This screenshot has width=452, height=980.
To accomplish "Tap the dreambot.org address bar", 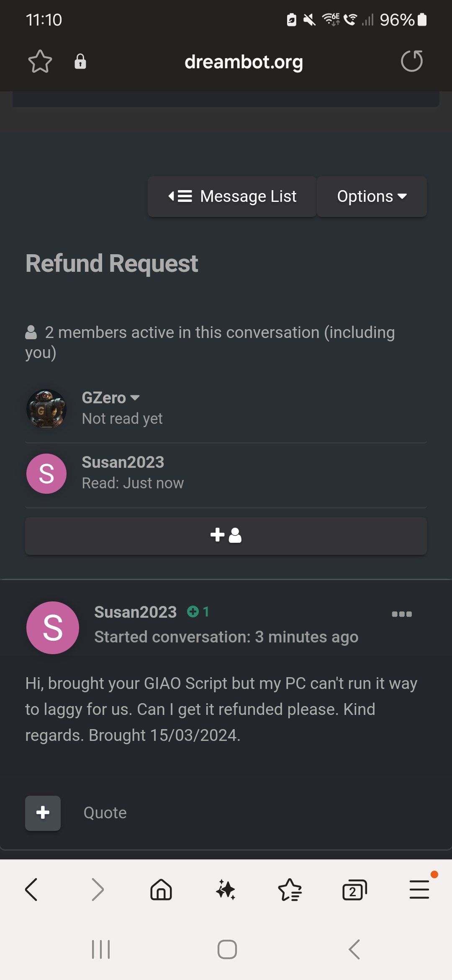I will tap(244, 62).
